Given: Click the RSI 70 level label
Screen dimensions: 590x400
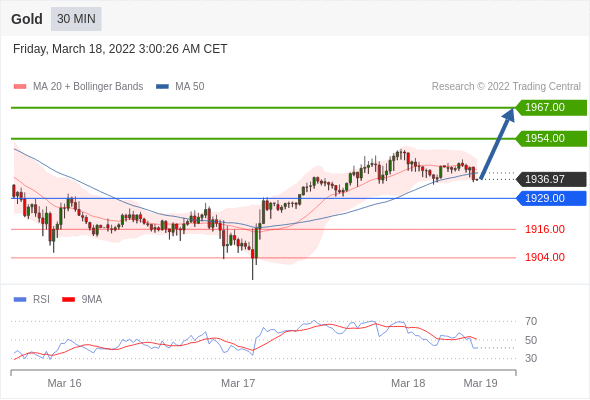Looking at the screenshot, I should click(531, 321).
